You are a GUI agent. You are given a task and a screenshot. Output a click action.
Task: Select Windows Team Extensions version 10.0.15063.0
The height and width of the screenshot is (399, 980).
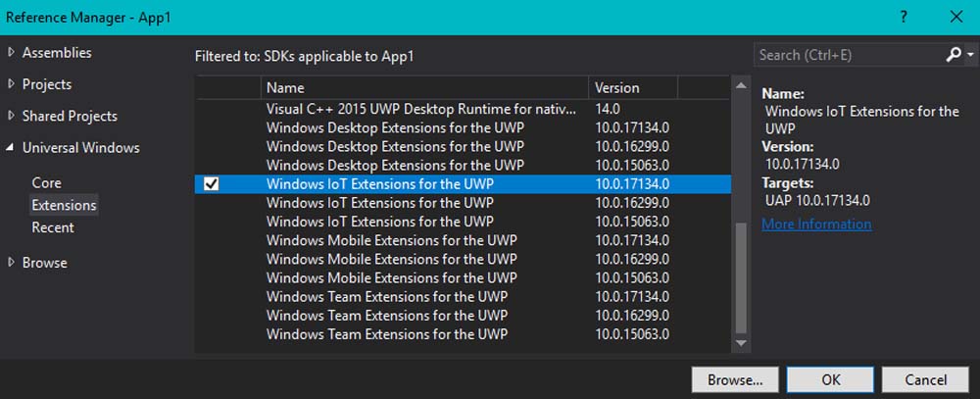pyautogui.click(x=463, y=334)
